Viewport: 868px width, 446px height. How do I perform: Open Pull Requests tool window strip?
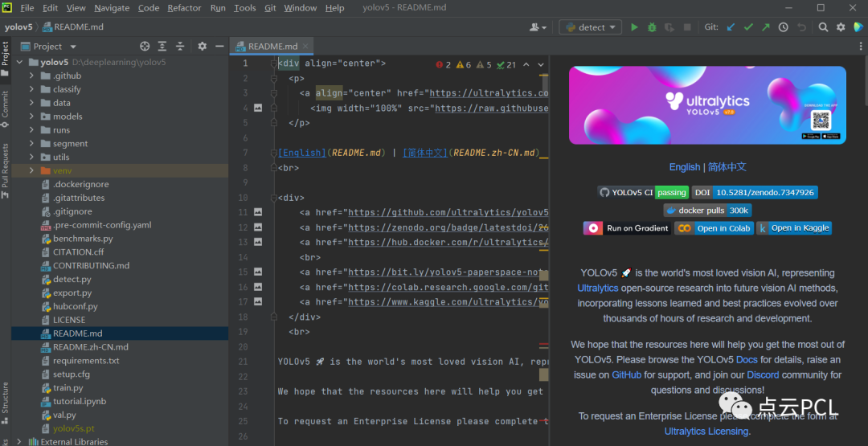(x=5, y=170)
